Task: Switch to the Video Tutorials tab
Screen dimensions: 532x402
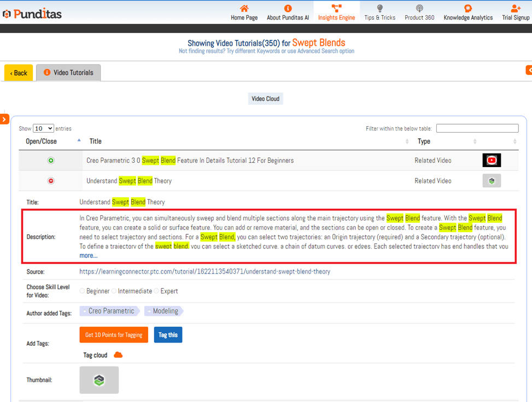Action: [x=68, y=73]
